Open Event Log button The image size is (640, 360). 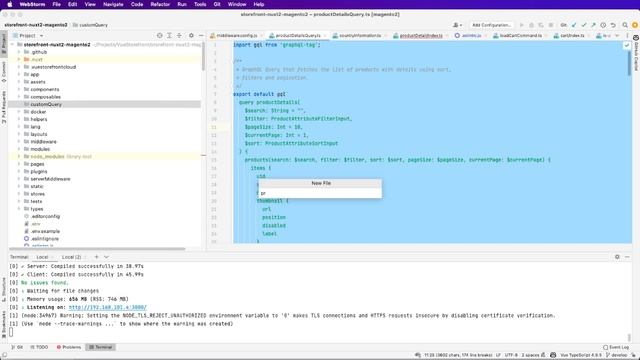point(616,347)
